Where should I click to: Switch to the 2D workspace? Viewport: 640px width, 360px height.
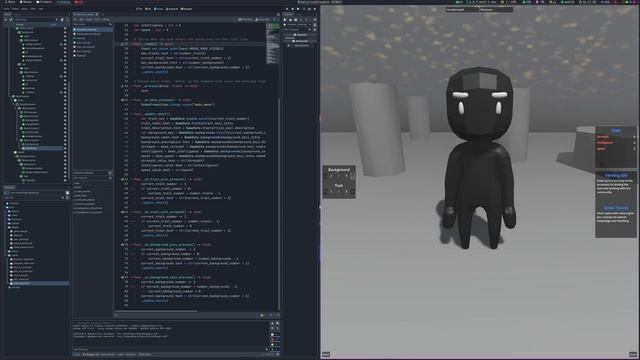140,9
